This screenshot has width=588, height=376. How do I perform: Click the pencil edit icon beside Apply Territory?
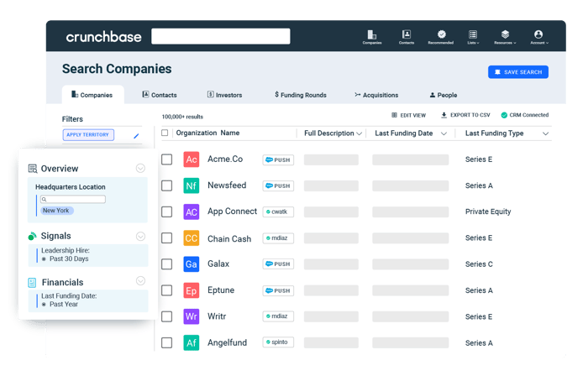[136, 136]
